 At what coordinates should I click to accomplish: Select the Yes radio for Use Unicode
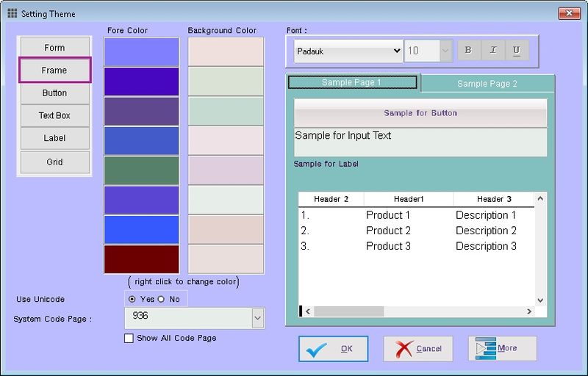coord(132,299)
